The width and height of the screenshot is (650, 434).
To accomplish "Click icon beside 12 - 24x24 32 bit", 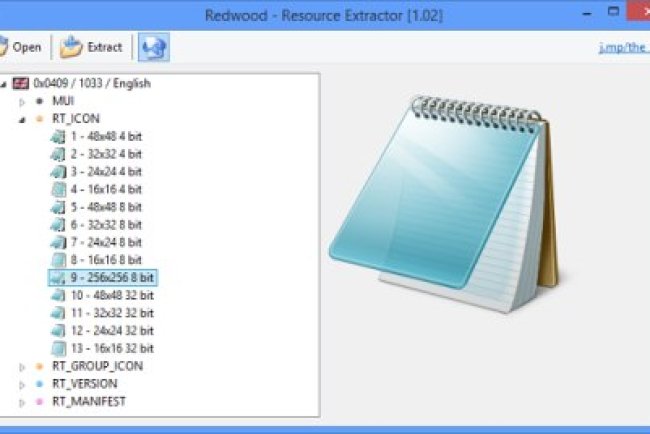I will 58,330.
